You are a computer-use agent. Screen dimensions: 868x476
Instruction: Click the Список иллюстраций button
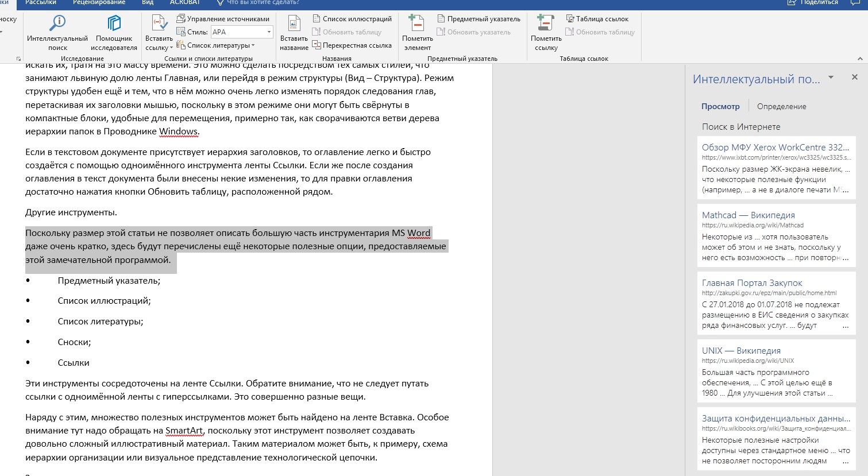point(352,19)
